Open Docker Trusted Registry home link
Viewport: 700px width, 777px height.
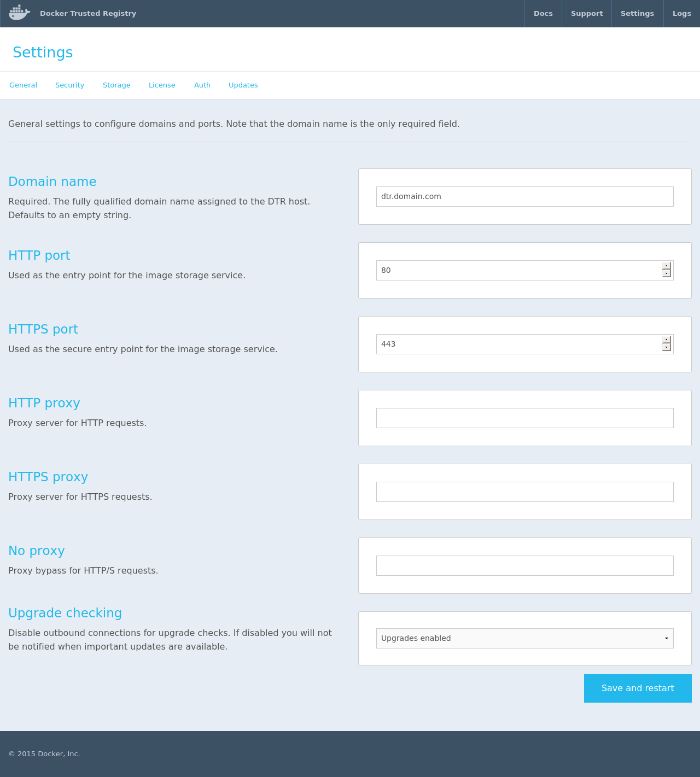[88, 13]
